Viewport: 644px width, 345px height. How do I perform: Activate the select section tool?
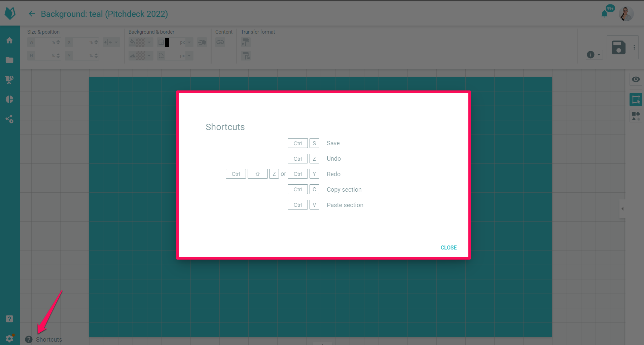tap(636, 100)
